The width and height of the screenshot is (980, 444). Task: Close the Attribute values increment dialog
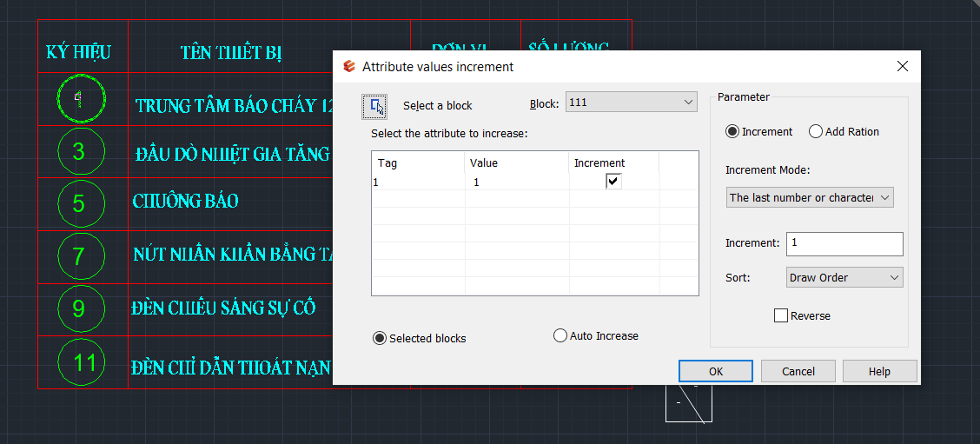[902, 66]
